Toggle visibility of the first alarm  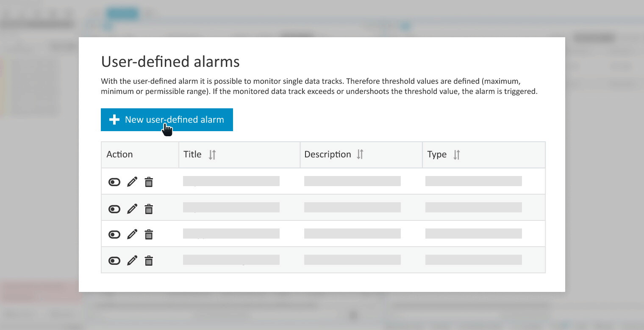tap(114, 181)
